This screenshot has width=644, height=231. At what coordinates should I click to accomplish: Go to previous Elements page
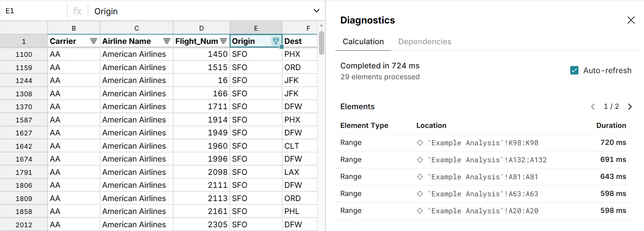(593, 107)
